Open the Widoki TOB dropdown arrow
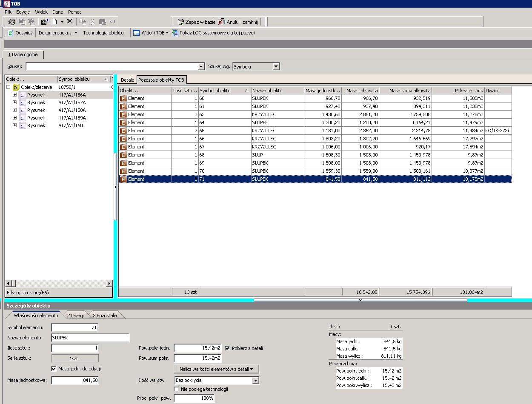 pos(167,33)
